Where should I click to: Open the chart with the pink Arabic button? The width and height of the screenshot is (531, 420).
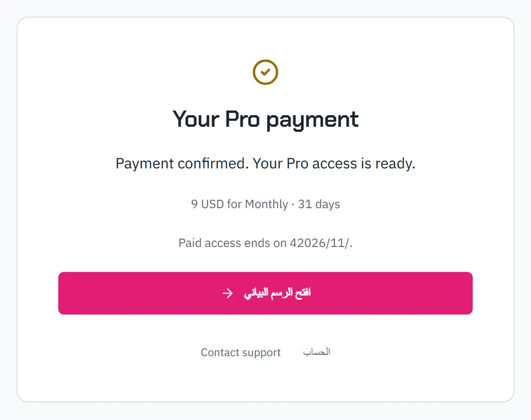click(265, 293)
